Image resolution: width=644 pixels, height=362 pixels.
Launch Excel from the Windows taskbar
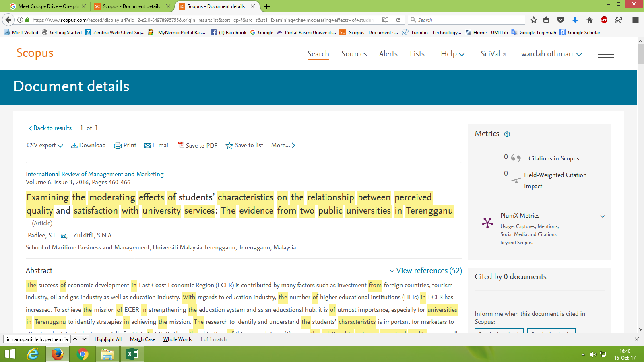point(132,354)
